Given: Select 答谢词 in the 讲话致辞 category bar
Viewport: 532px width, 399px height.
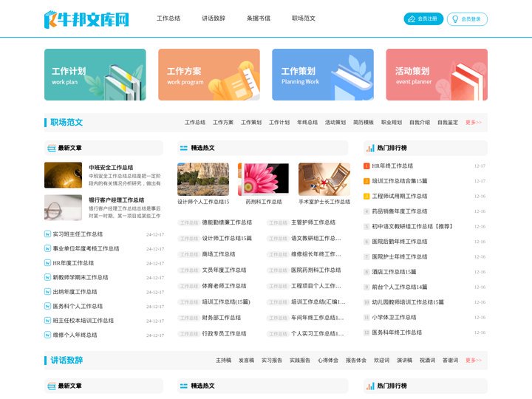Looking at the screenshot, I should (x=450, y=361).
